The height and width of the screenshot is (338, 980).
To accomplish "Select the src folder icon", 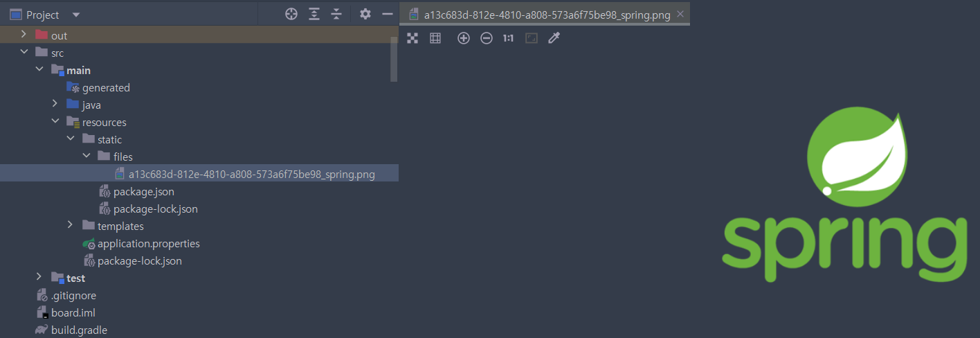I will (x=41, y=52).
